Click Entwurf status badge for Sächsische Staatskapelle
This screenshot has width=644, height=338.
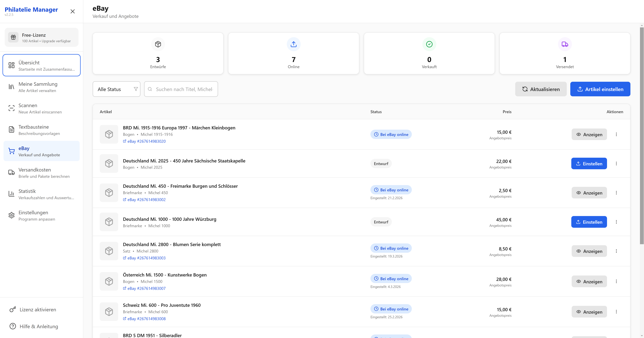pyautogui.click(x=381, y=163)
